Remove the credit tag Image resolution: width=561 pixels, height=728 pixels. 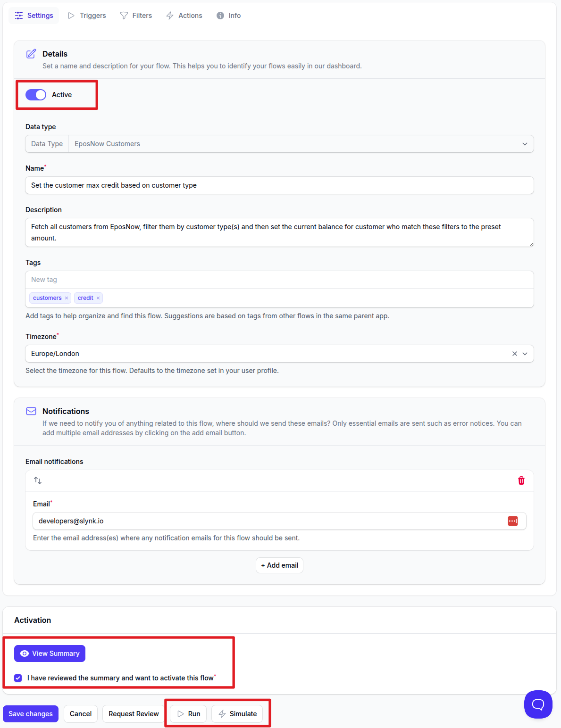pos(98,298)
